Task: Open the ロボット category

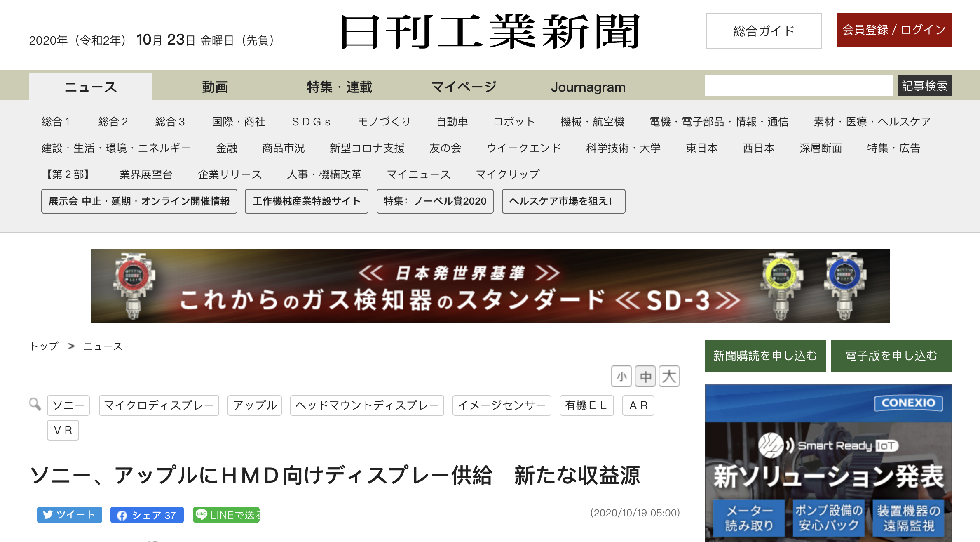Action: tap(514, 122)
